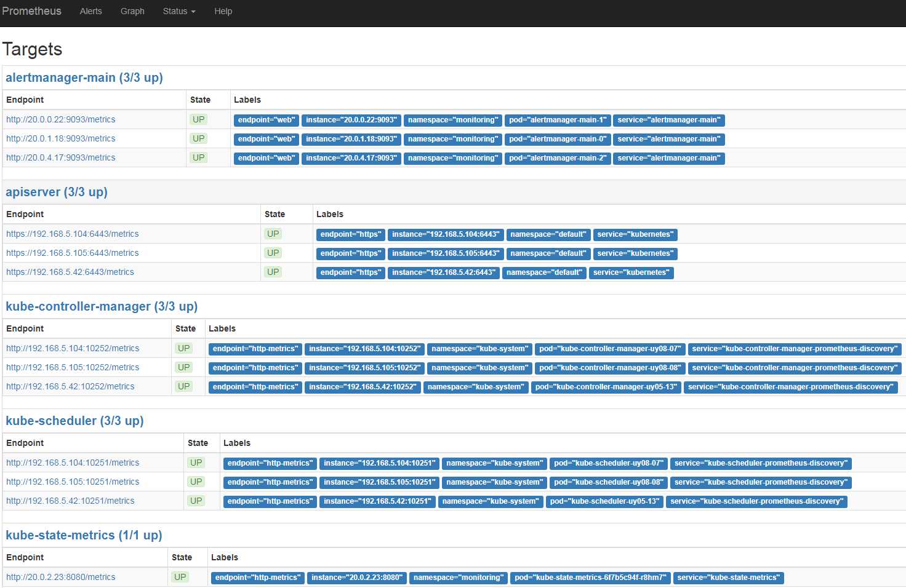
Task: Click label pod="alertmanager-main-1"
Action: point(558,120)
